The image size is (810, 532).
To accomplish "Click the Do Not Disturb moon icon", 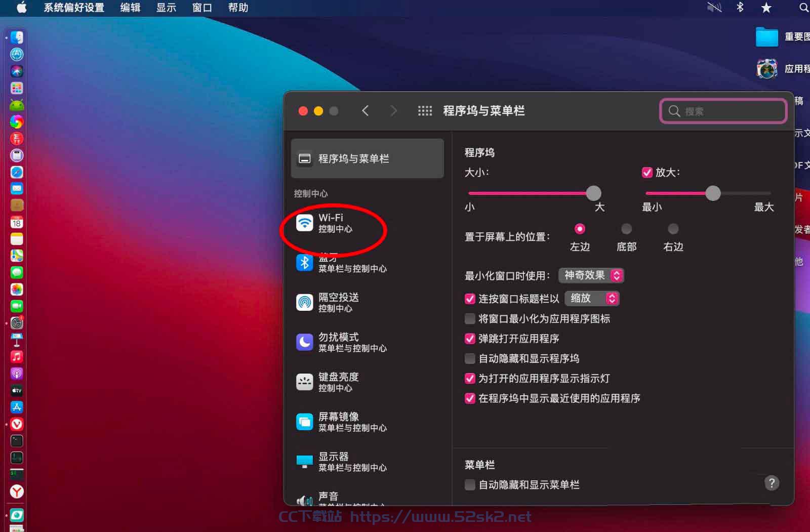I will pyautogui.click(x=304, y=342).
